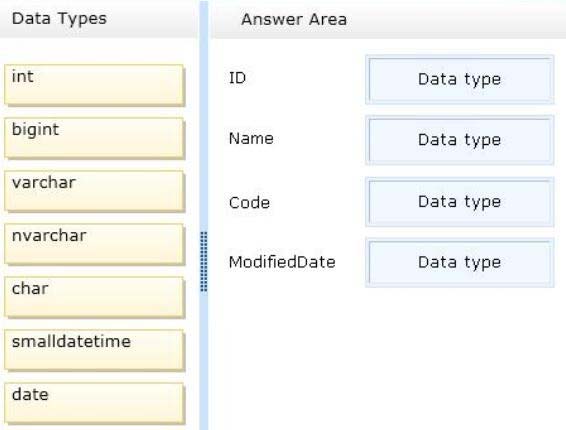This screenshot has height=430, width=566.
Task: Choose the nvarchar data type tile
Action: (x=94, y=244)
